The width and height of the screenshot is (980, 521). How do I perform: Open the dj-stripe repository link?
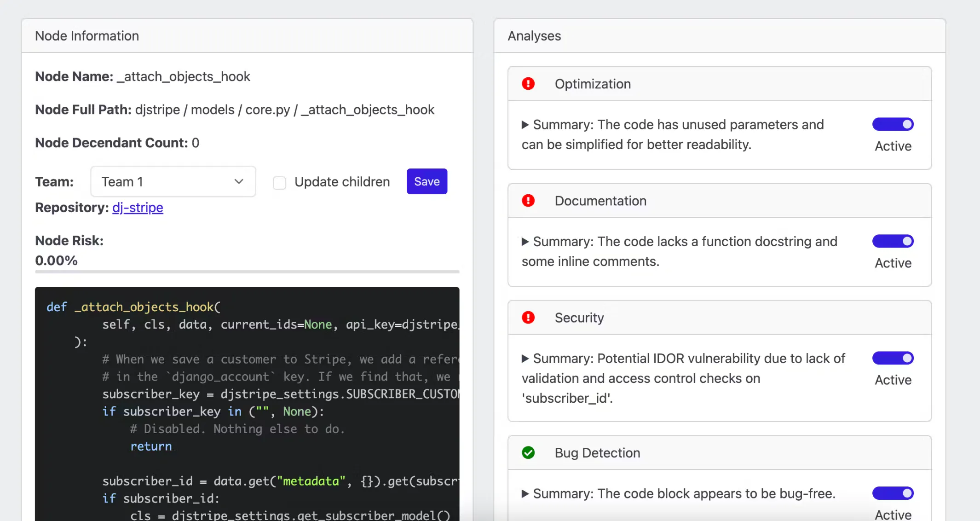138,208
